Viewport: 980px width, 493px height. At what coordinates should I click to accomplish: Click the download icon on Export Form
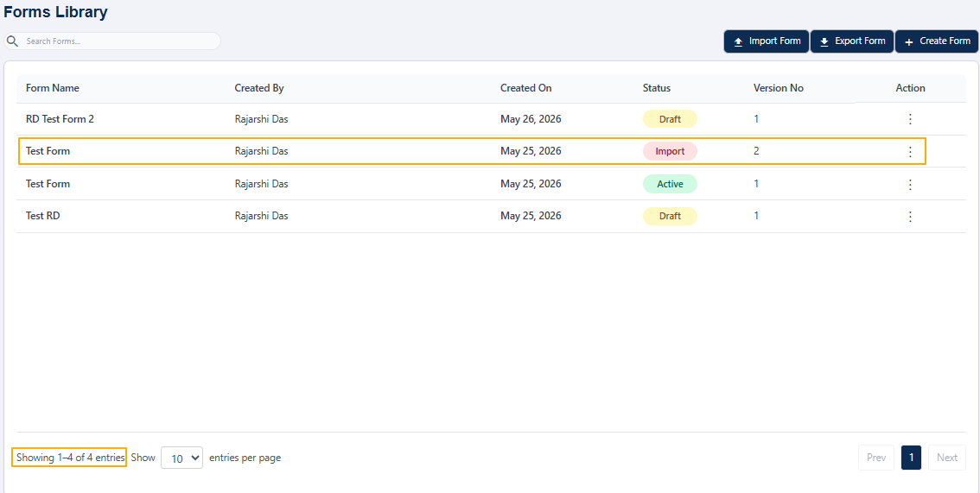[824, 41]
